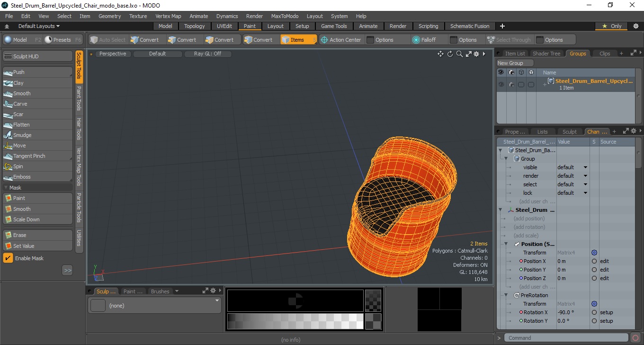Click the viewport rotate icon
The image size is (644, 345).
(x=450, y=54)
